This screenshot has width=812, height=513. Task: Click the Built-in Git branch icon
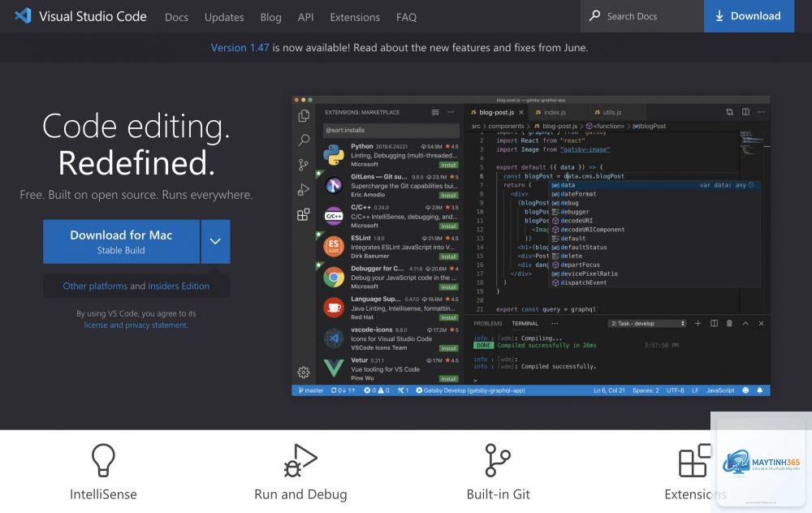point(498,459)
